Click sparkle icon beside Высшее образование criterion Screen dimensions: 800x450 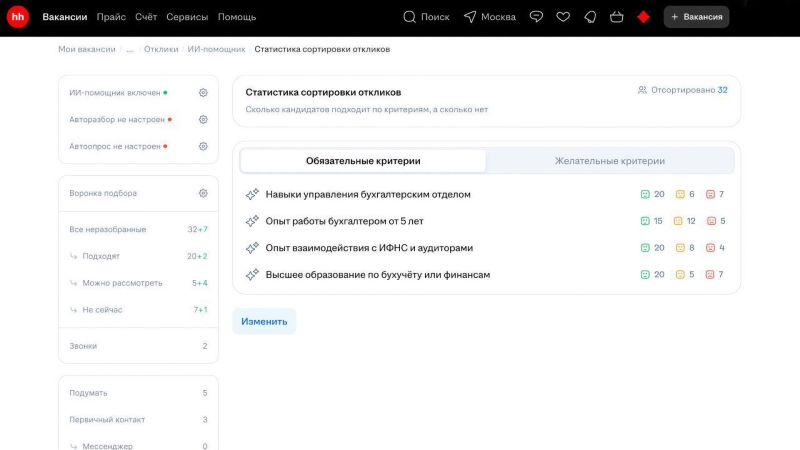pos(252,274)
